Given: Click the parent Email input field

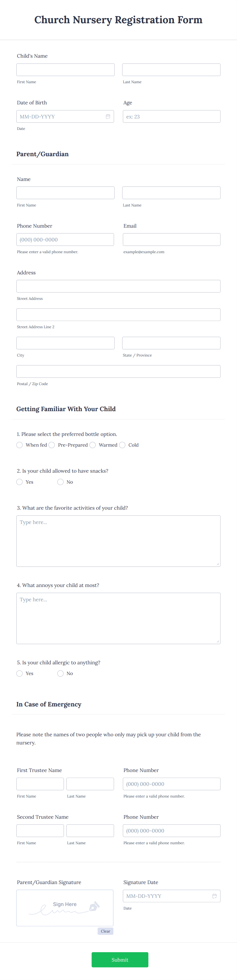Looking at the screenshot, I should tap(171, 239).
